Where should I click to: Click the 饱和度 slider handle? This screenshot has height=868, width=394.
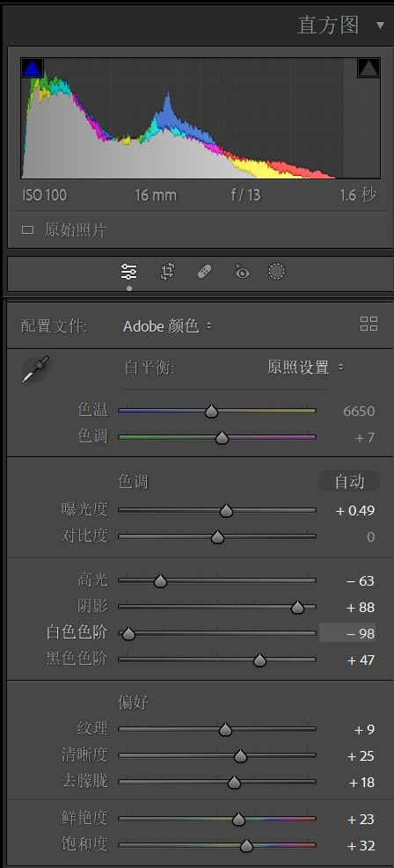click(x=246, y=846)
